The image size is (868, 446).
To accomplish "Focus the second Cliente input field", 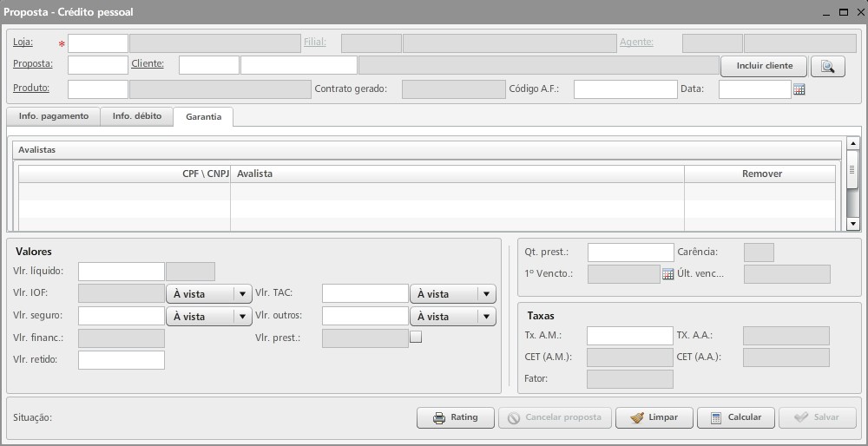I will coord(299,65).
